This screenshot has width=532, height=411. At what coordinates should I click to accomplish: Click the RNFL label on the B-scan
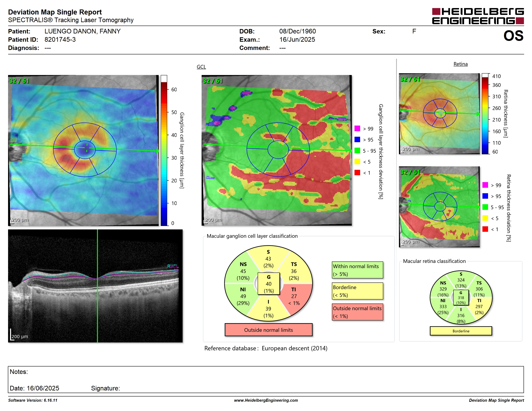click(173, 266)
